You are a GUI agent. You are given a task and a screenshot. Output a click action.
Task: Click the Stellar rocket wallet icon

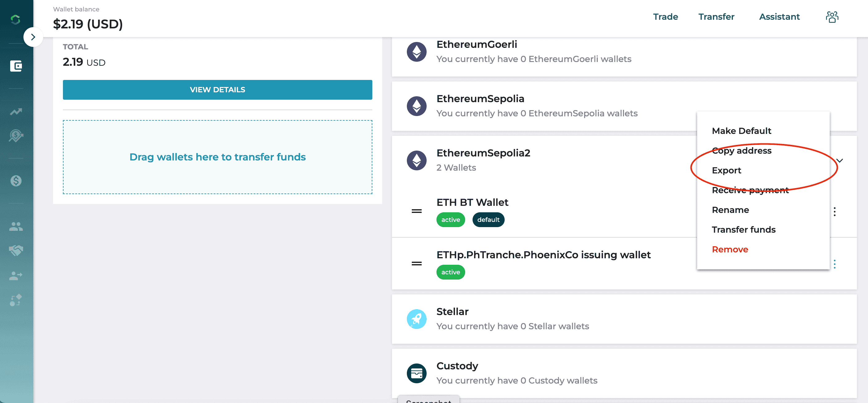[x=416, y=319]
